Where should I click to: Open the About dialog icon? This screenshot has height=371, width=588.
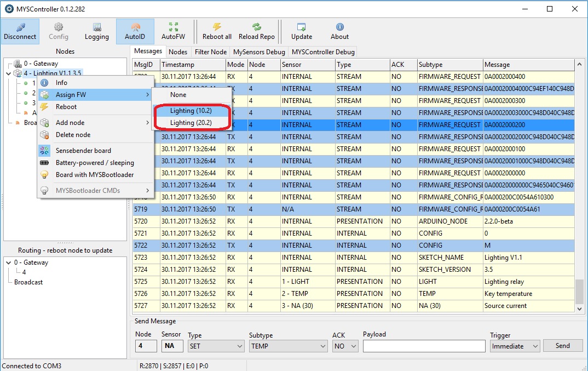[x=339, y=31]
